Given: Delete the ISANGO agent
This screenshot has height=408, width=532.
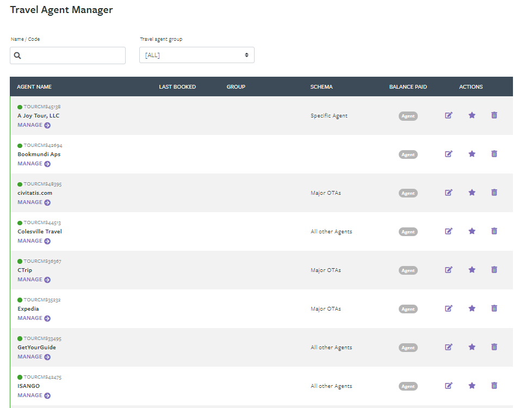Looking at the screenshot, I should point(494,386).
